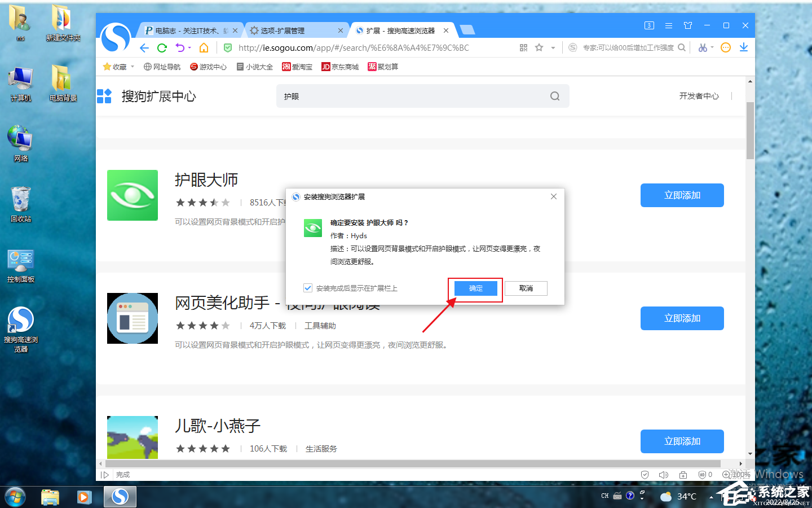Click 立即添加 for 网页美化助手
812x508 pixels.
tap(682, 318)
